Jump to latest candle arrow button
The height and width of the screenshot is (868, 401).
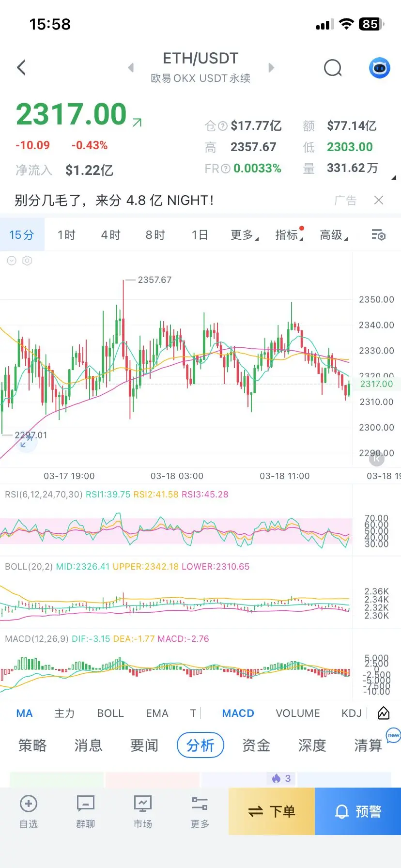click(x=376, y=458)
